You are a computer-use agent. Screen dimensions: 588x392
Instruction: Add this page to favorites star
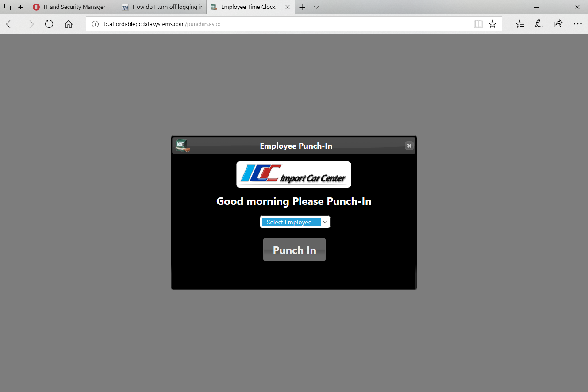tap(492, 24)
